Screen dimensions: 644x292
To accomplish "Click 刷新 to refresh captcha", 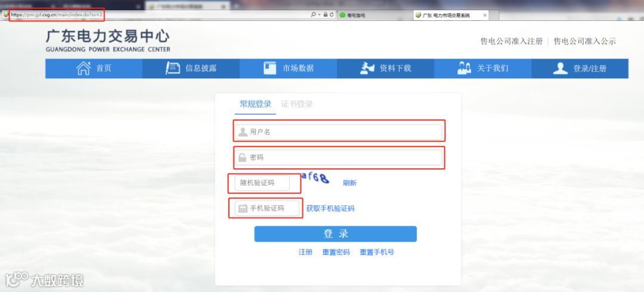I will point(349,183).
